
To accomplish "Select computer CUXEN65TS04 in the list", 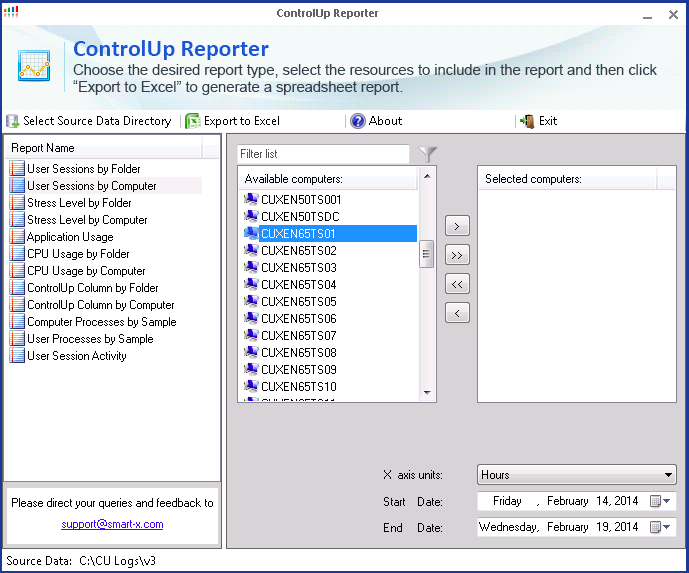I will click(299, 285).
